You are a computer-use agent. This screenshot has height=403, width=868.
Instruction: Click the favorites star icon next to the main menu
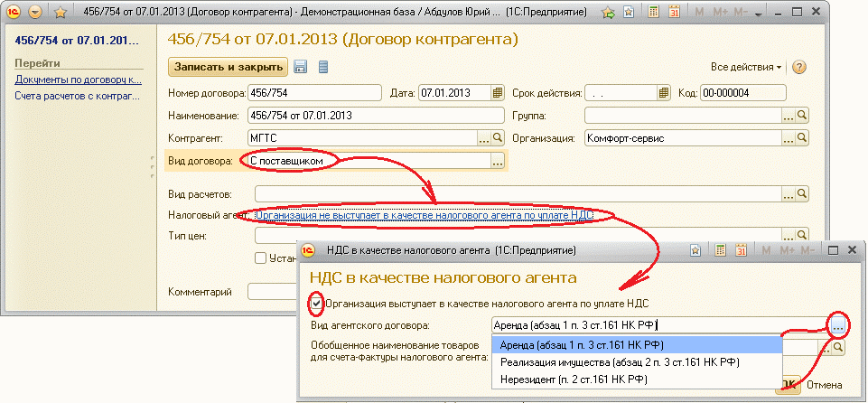point(61,12)
